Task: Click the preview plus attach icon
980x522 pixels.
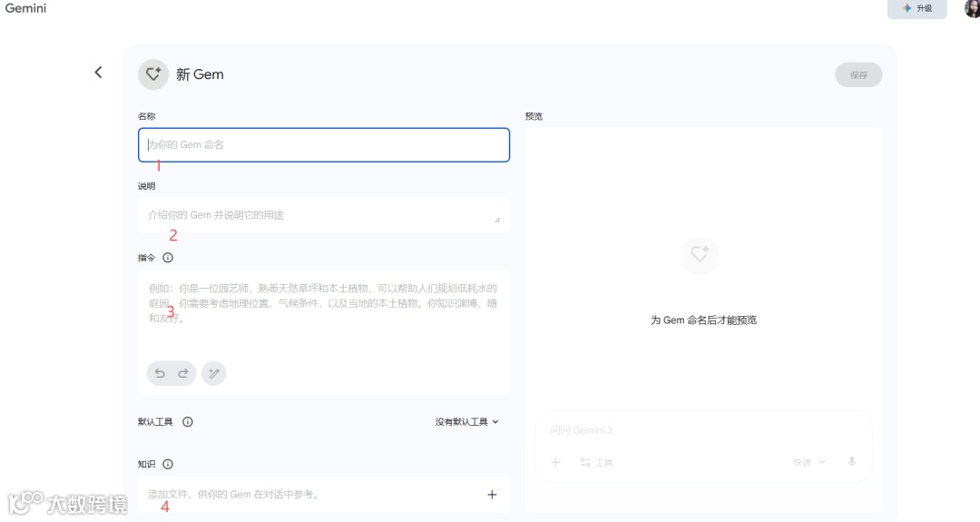Action: point(555,463)
